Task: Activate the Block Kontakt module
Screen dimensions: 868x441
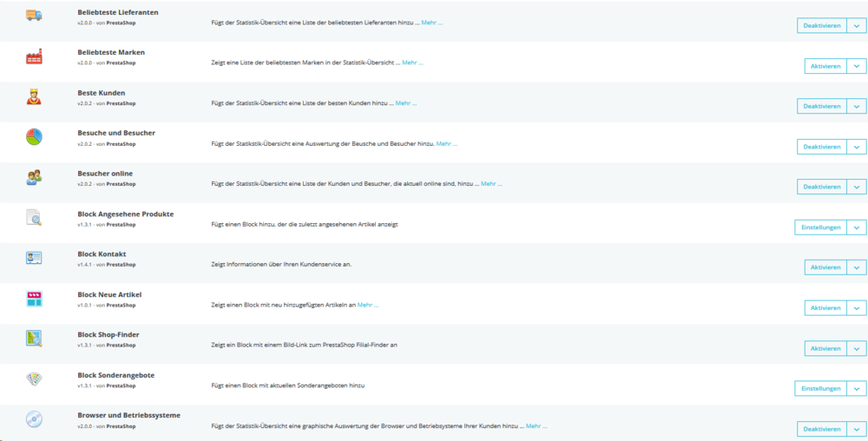Action: pyautogui.click(x=825, y=267)
